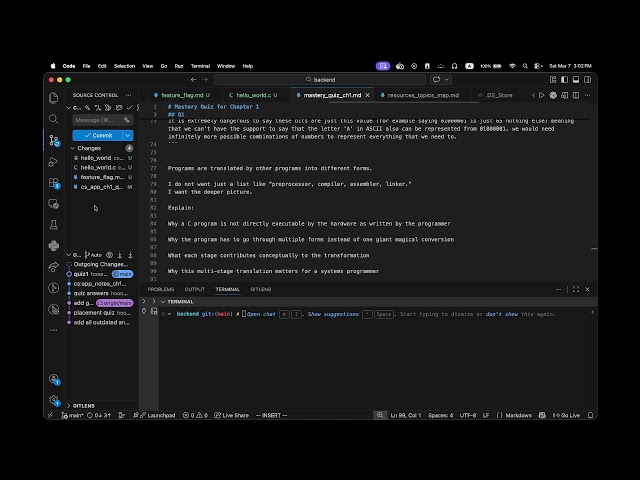Navigate back with the left arrow
640x480 pixels.
point(193,80)
